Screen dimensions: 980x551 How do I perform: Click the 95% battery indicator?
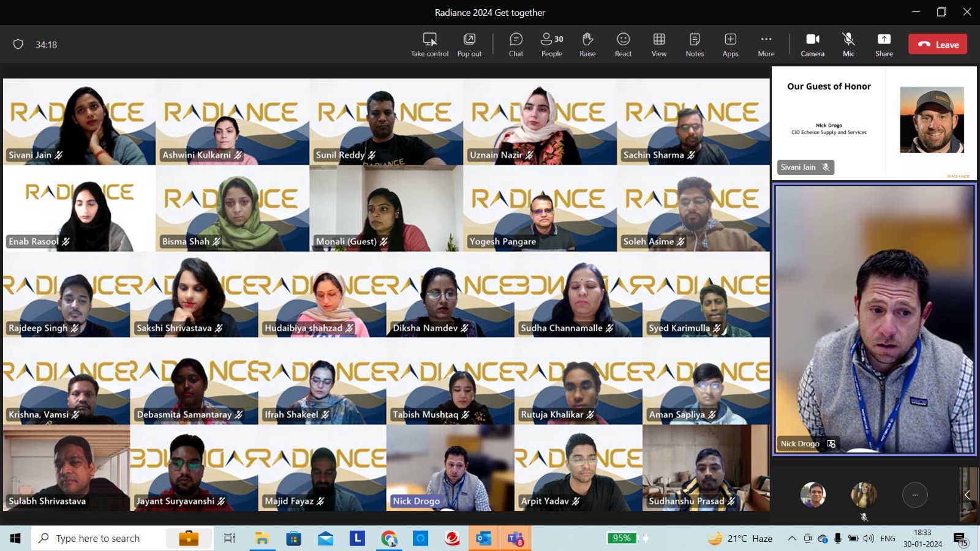click(x=622, y=538)
